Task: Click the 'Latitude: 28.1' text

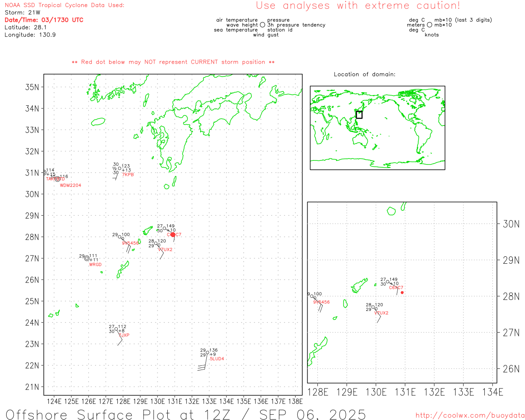Action: click(25, 27)
